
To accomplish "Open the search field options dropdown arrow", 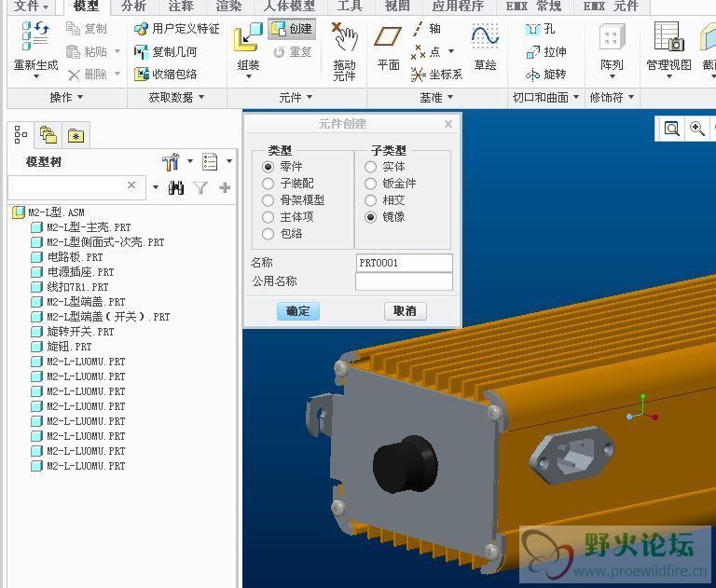I will [156, 187].
